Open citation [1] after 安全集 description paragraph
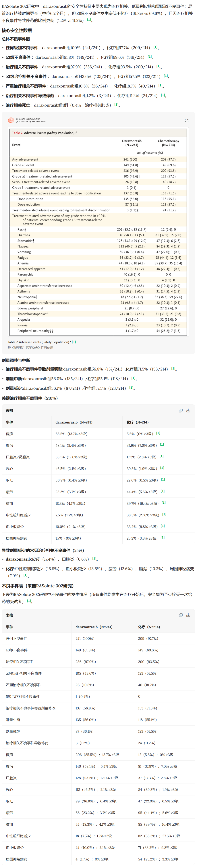Screen dimensions: 197x868 pyautogui.click(x=29, y=601)
